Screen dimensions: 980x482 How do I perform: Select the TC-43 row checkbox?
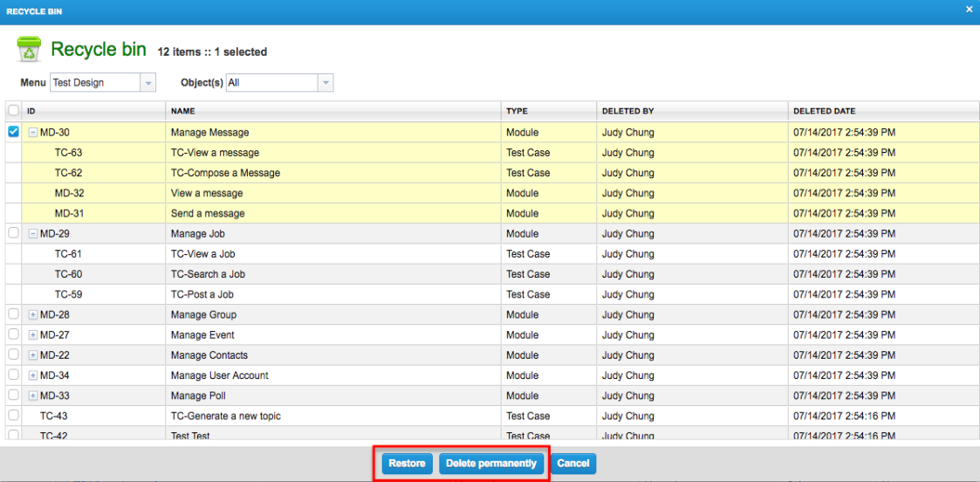[x=13, y=416]
